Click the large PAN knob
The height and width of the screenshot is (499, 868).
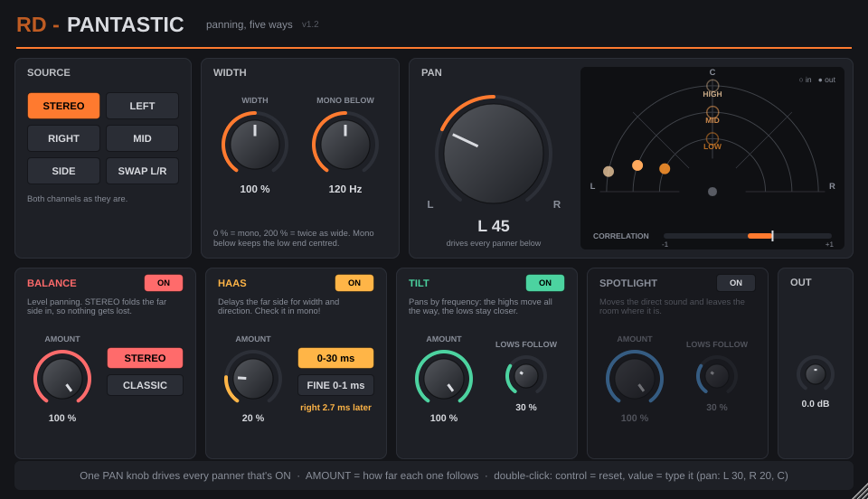[x=494, y=154]
